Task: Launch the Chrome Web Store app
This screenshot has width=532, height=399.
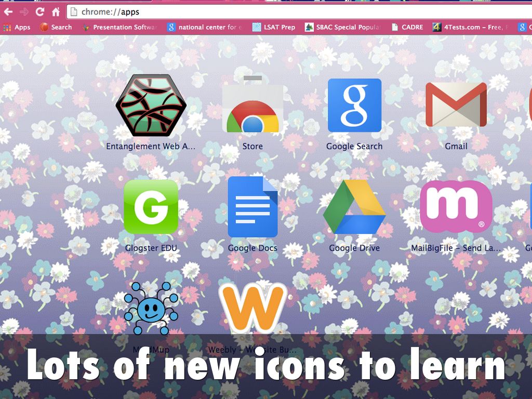Action: click(x=252, y=105)
